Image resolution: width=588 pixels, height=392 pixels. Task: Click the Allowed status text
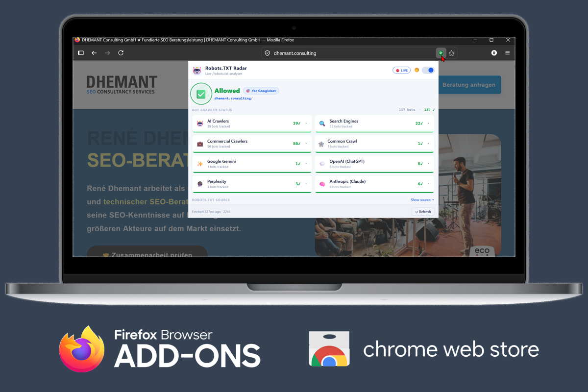(227, 91)
